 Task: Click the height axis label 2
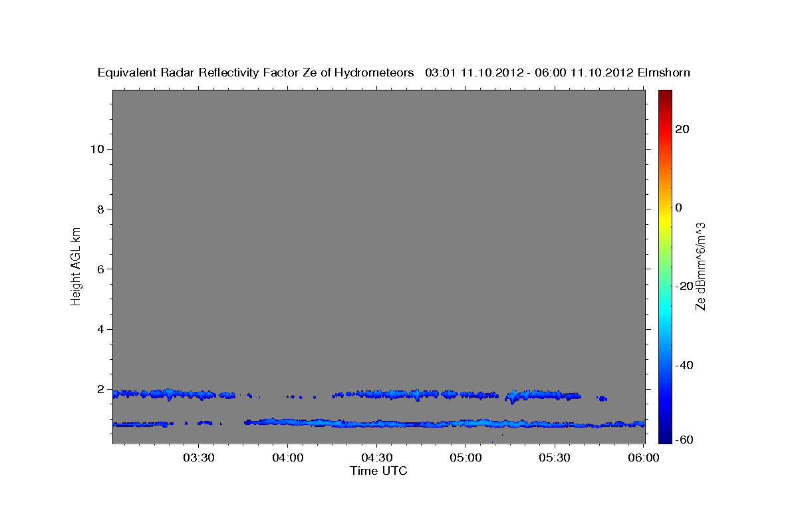click(100, 389)
